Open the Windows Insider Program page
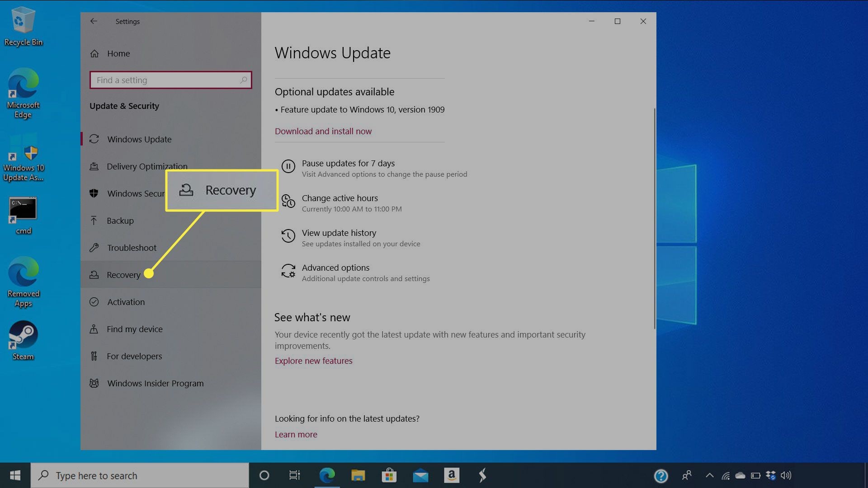The height and width of the screenshot is (488, 868). 155,383
